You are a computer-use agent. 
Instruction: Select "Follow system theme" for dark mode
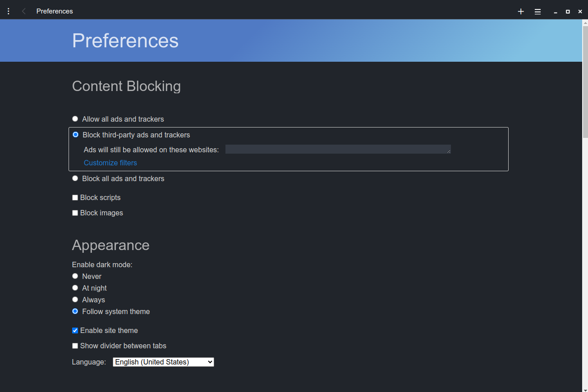click(x=75, y=311)
